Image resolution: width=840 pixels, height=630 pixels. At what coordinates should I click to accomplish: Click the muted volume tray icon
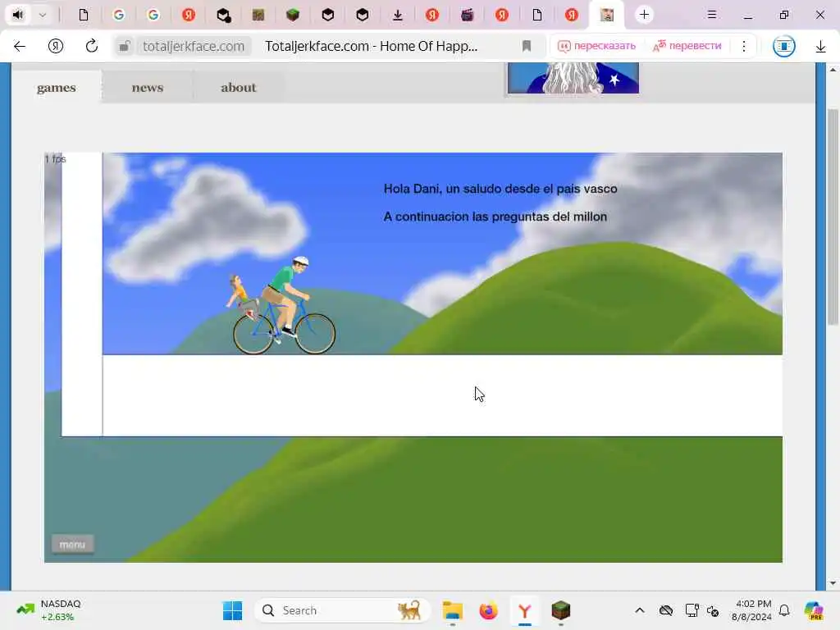pyautogui.click(x=713, y=611)
